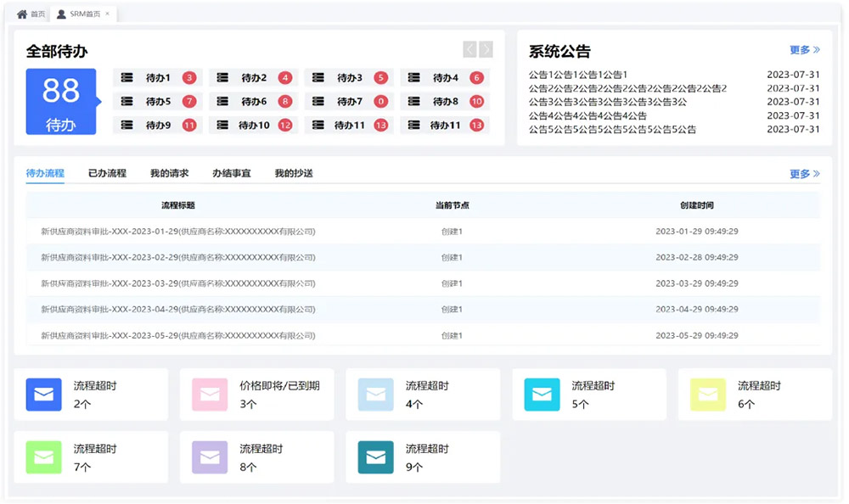The width and height of the screenshot is (849, 504).
Task: Click the home icon in the 首页 tab
Action: 22,14
